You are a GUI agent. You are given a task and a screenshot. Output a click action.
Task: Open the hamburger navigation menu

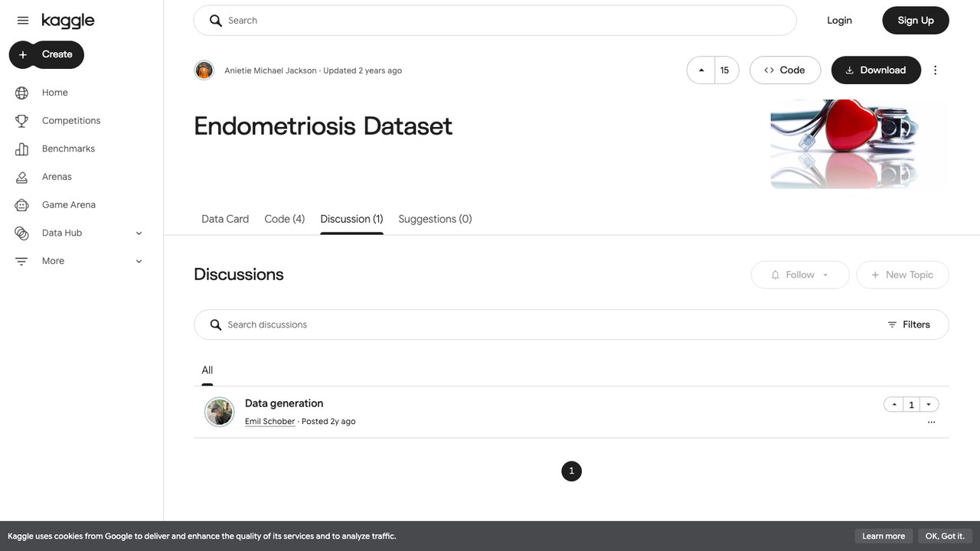tap(22, 21)
